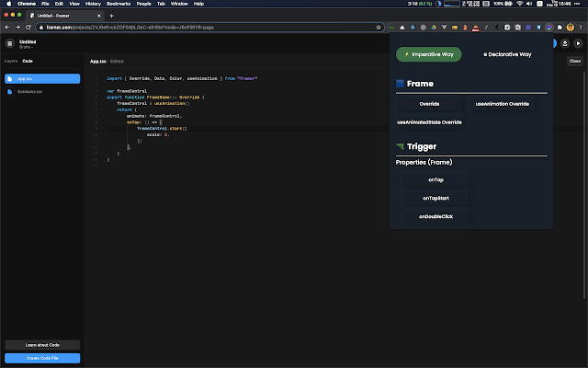This screenshot has width=588, height=368.
Task: Select the Code tab
Action: [x=28, y=61]
